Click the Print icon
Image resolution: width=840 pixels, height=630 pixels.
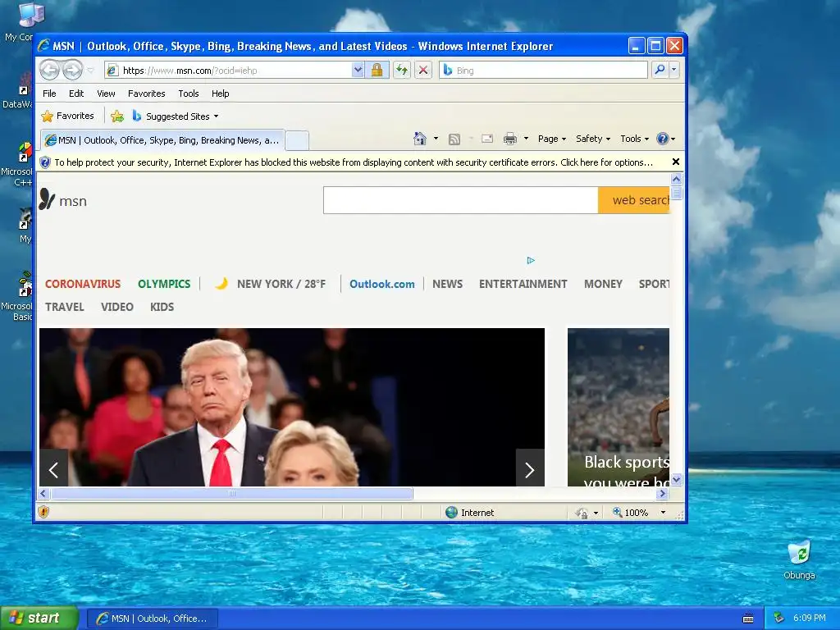pyautogui.click(x=510, y=139)
